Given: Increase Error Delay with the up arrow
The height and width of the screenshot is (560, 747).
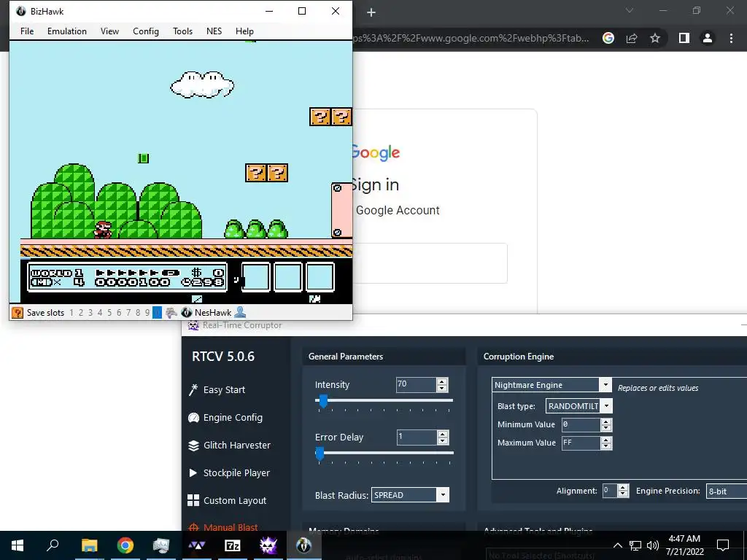Looking at the screenshot, I should (x=443, y=434).
